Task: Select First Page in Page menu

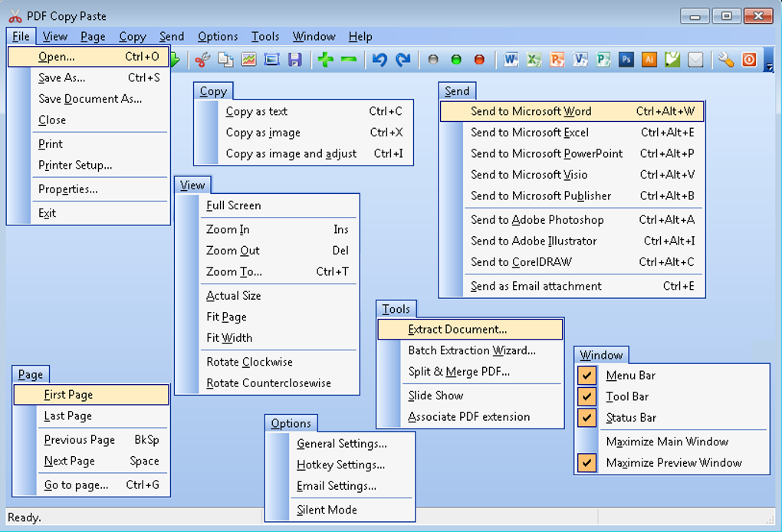Action: click(x=91, y=394)
